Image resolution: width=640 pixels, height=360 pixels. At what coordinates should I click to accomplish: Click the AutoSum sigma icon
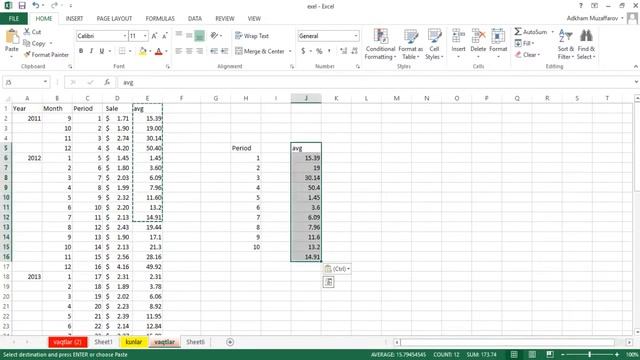518,31
